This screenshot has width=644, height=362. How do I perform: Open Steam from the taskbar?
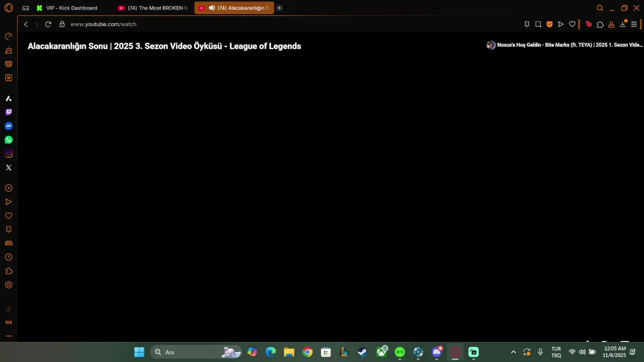pos(363,352)
